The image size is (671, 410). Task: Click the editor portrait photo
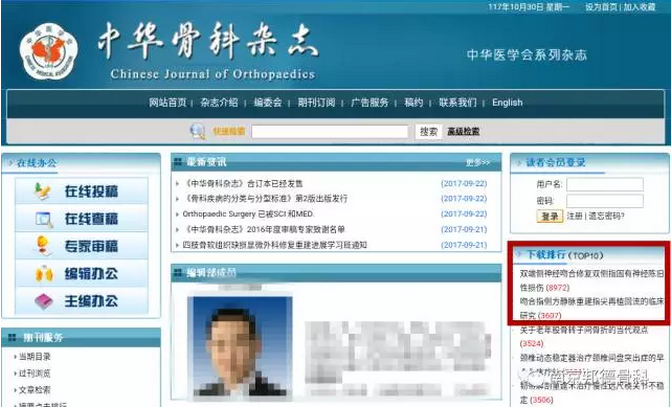pyautogui.click(x=240, y=346)
